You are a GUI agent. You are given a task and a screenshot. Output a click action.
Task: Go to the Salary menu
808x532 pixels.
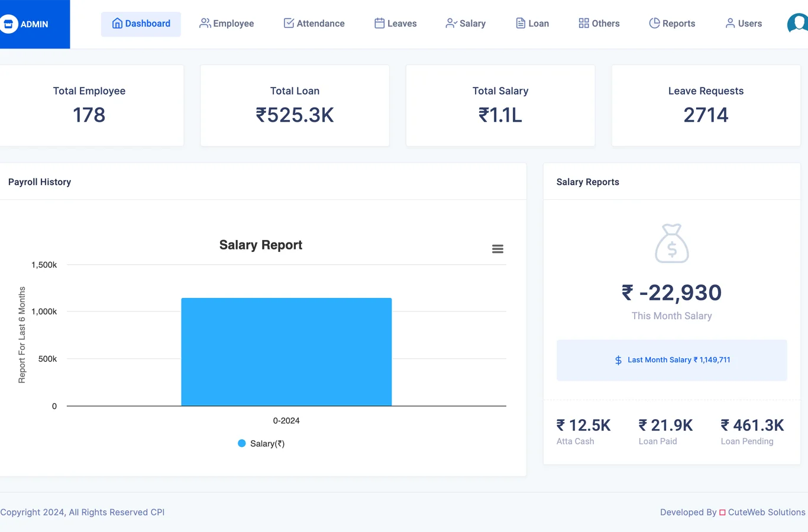[x=466, y=24]
